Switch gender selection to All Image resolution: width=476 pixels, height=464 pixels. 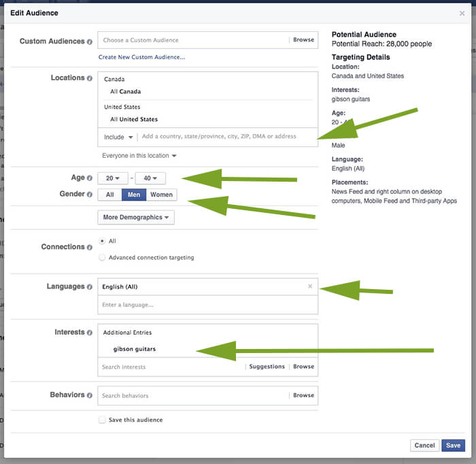[109, 195]
